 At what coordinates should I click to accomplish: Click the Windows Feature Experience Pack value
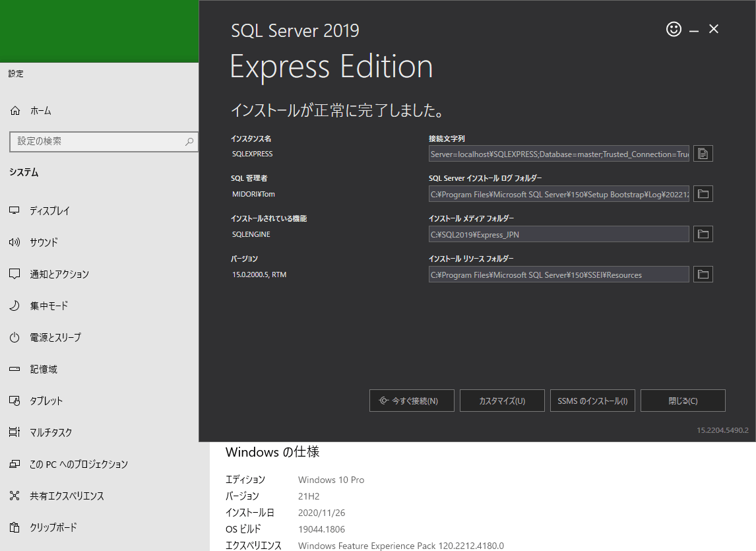[x=401, y=546]
